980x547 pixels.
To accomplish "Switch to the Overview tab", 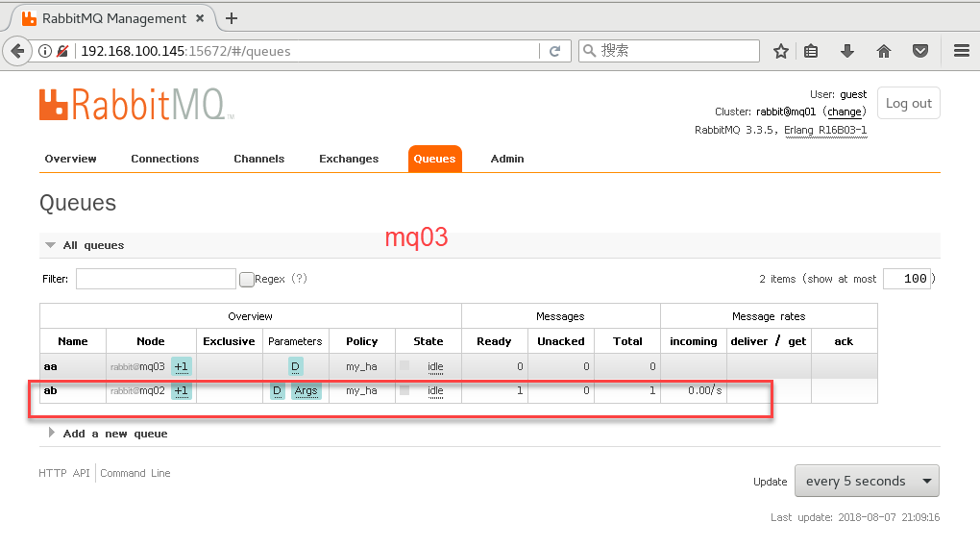I will 71,159.
